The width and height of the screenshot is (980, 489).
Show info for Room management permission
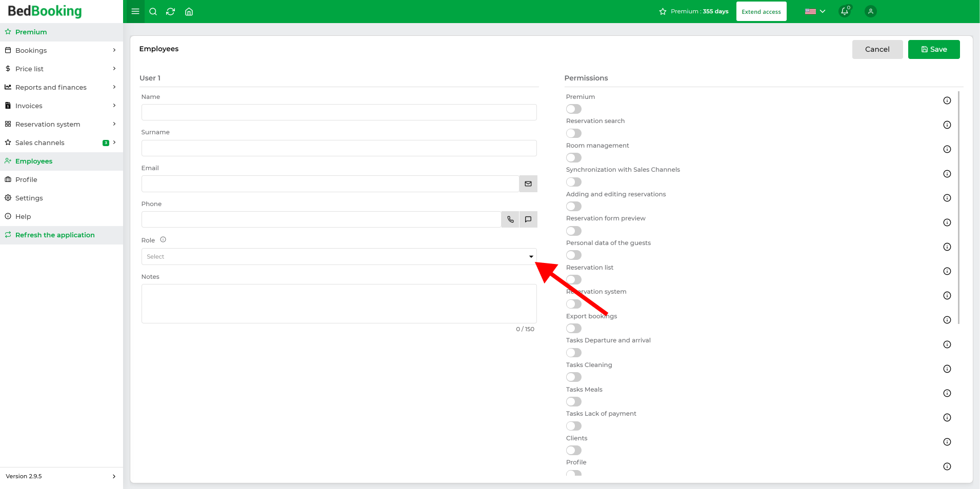947,149
